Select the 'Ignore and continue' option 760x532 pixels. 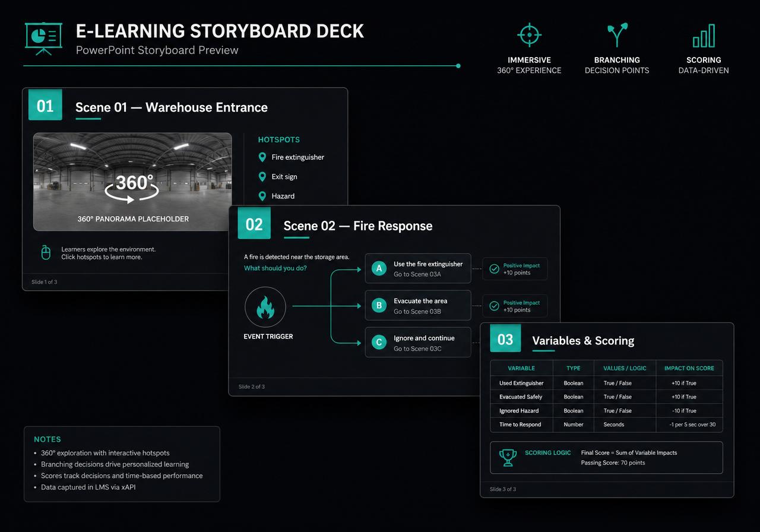(418, 343)
